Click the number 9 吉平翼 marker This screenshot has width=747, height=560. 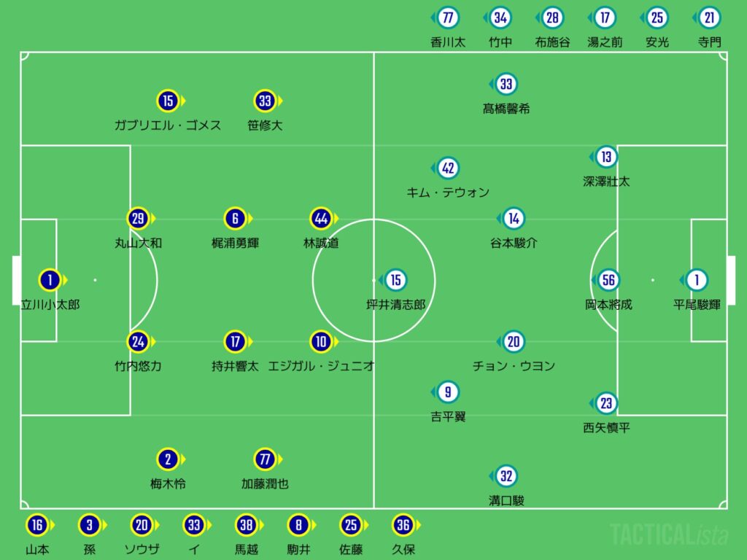(448, 392)
